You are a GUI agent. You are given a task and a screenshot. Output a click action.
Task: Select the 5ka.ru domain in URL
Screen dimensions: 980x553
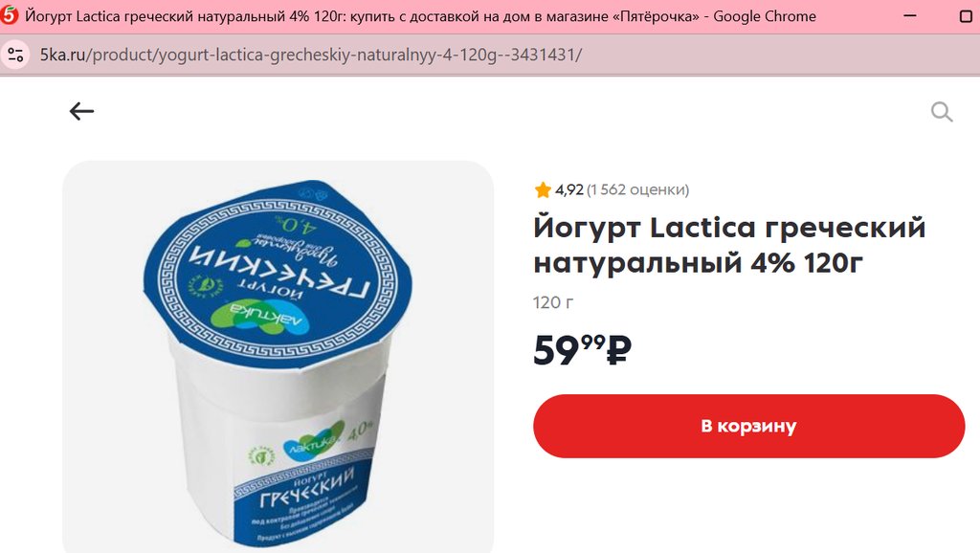pos(62,55)
